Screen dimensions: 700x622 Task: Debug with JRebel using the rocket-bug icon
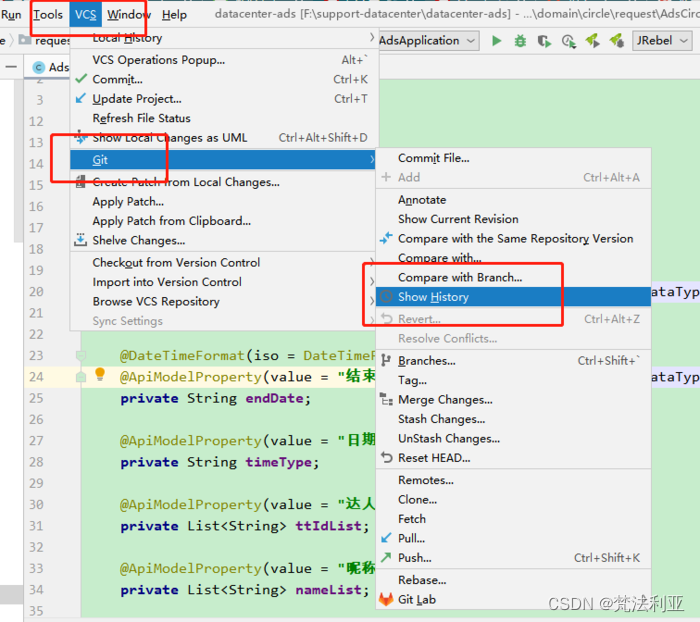(x=617, y=41)
